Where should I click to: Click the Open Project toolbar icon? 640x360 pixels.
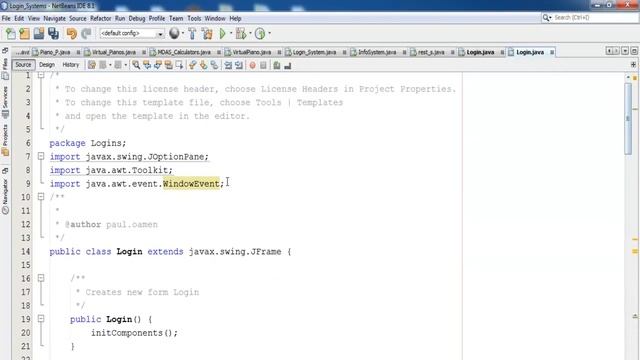[39, 34]
